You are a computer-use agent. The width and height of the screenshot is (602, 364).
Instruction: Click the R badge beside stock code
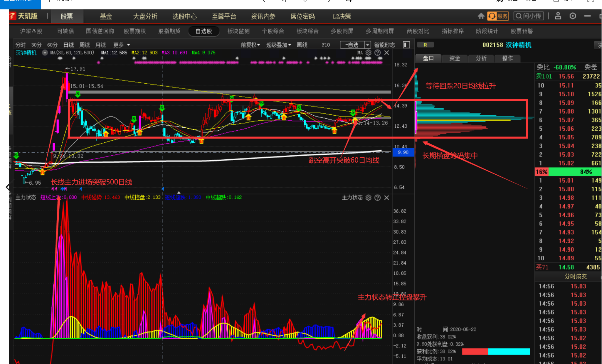pos(425,45)
